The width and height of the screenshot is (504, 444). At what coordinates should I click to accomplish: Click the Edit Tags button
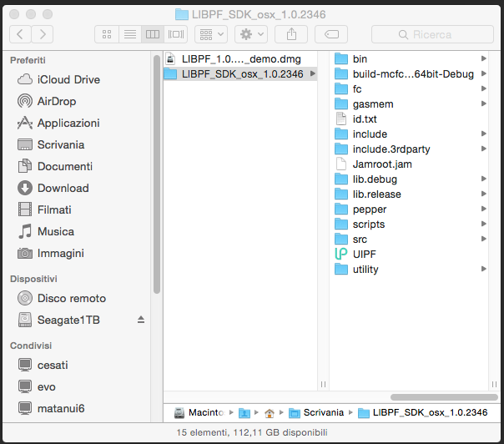coord(331,34)
